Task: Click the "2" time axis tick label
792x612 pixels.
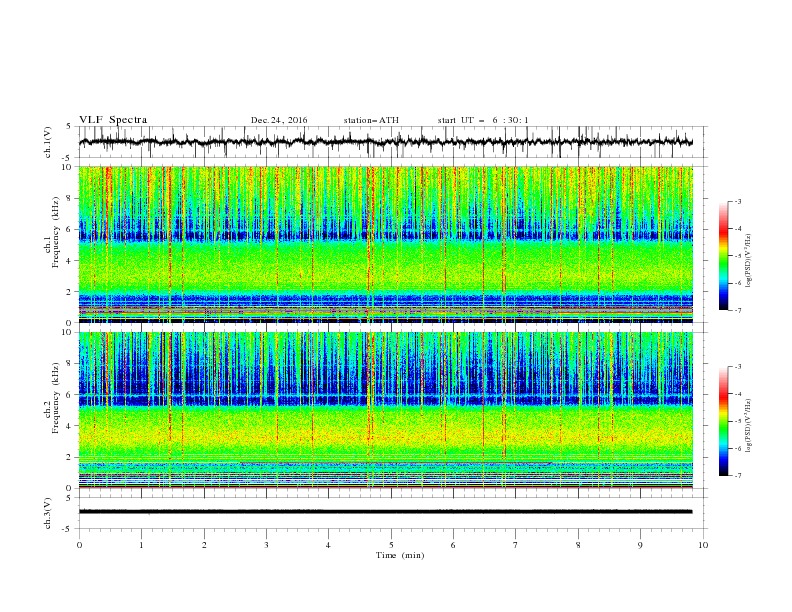Action: point(204,545)
